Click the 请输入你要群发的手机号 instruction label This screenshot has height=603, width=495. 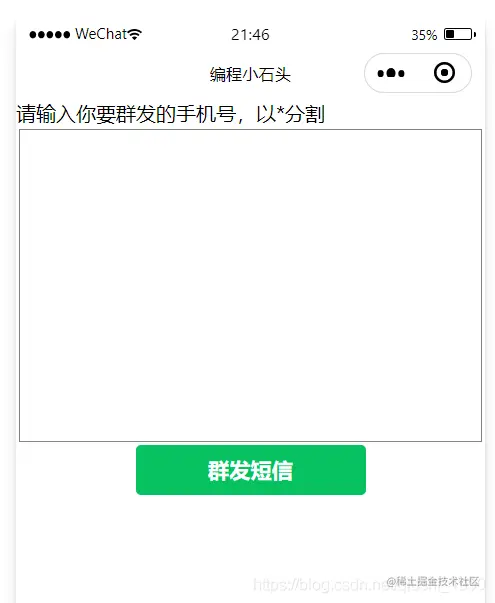point(126,114)
